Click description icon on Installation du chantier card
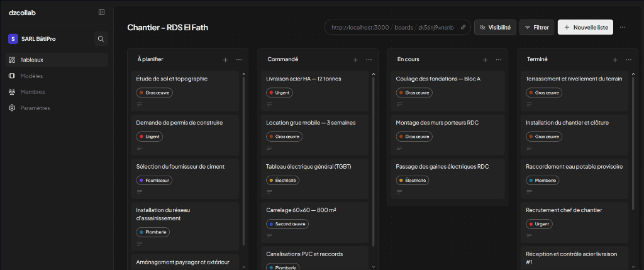This screenshot has width=644, height=270. (x=529, y=148)
